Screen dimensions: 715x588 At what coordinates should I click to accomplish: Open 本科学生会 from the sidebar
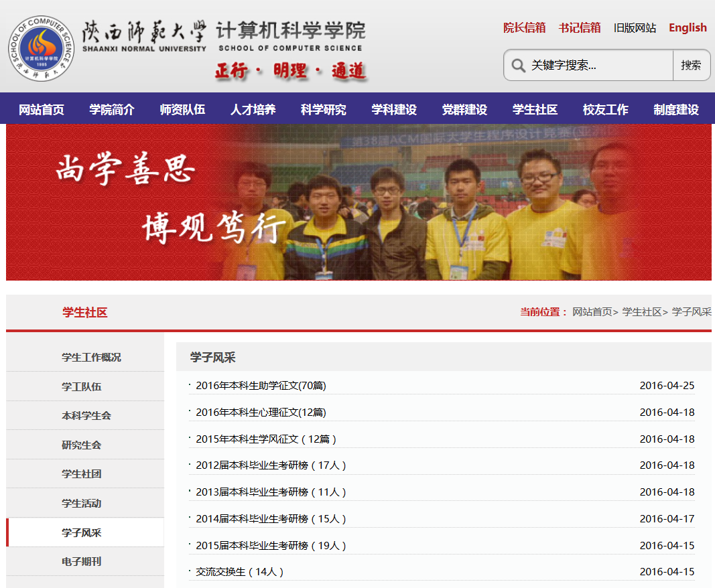coord(86,415)
